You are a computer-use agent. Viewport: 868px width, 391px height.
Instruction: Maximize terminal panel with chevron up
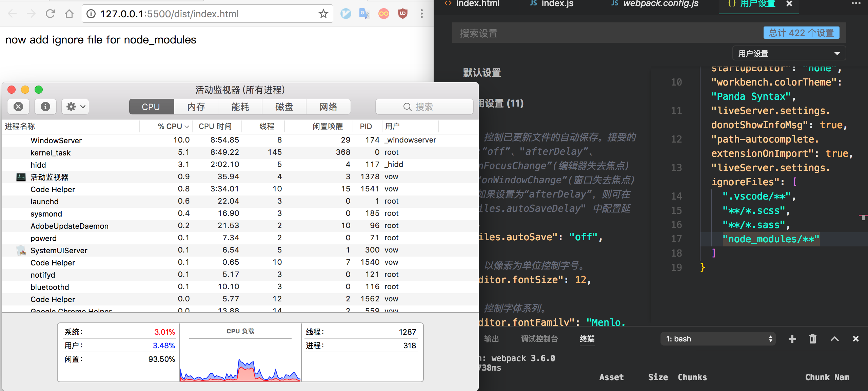pyautogui.click(x=834, y=339)
